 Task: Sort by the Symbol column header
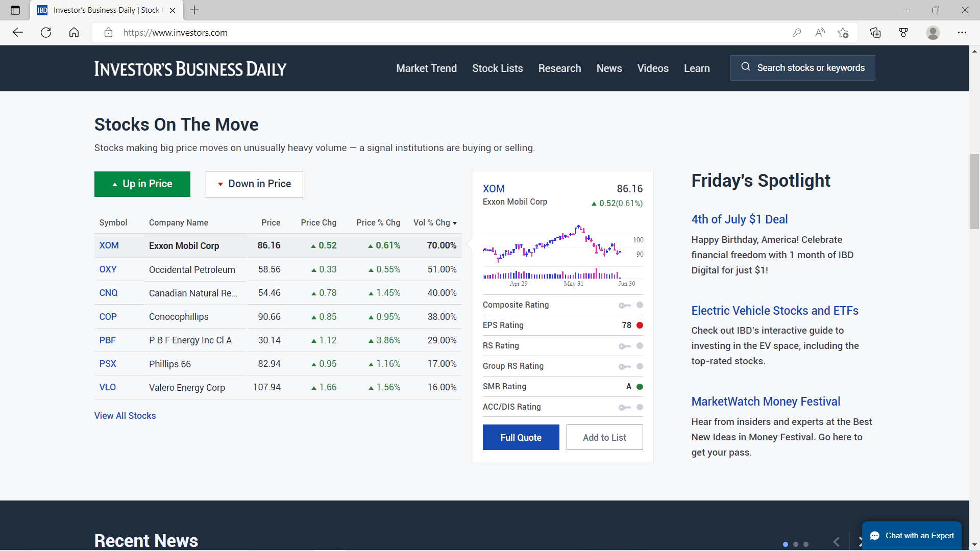click(x=113, y=222)
